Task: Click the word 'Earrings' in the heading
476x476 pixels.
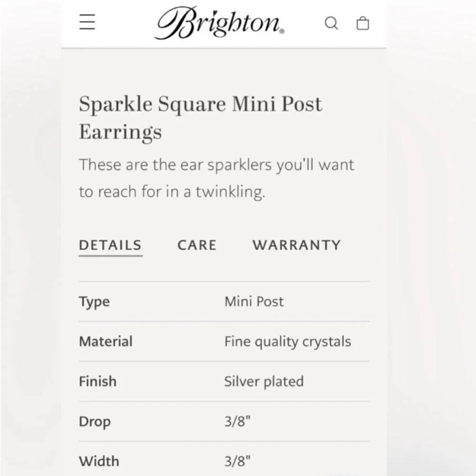Action: 120,132
